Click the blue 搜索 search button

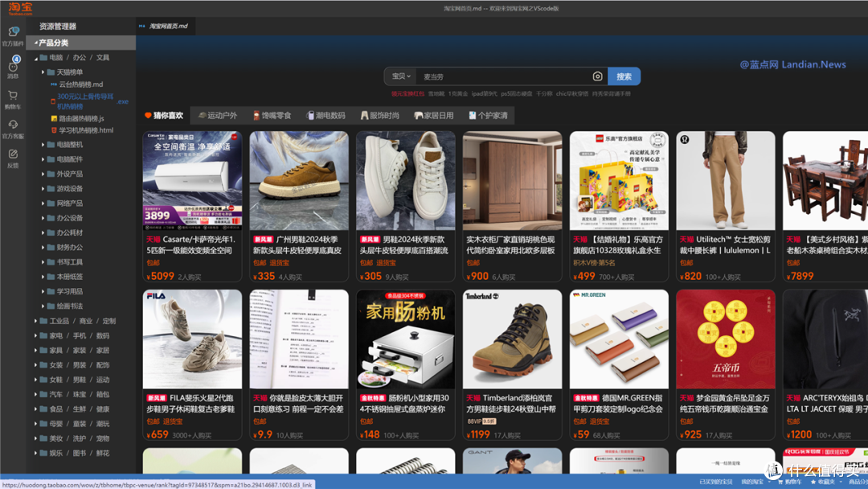tap(624, 76)
